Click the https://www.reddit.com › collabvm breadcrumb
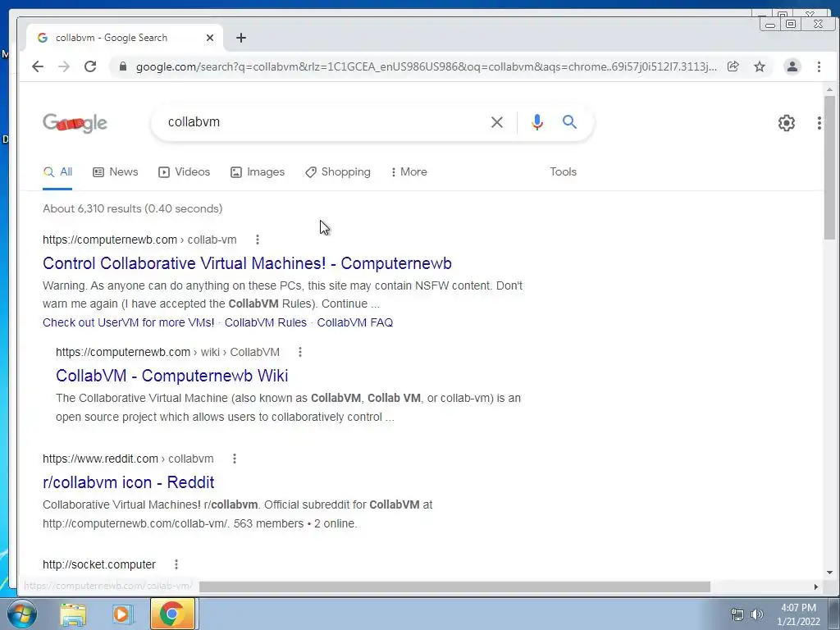 point(128,459)
